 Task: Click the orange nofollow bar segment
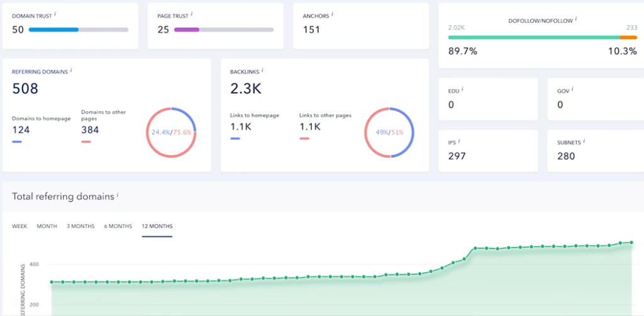tap(628, 37)
